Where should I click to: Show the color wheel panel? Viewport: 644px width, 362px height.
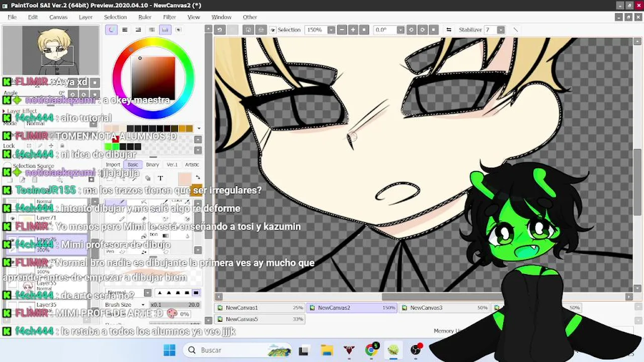point(111,30)
